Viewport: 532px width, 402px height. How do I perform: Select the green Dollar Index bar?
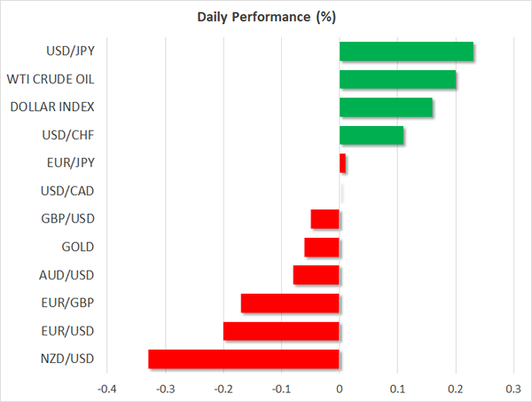pos(386,106)
